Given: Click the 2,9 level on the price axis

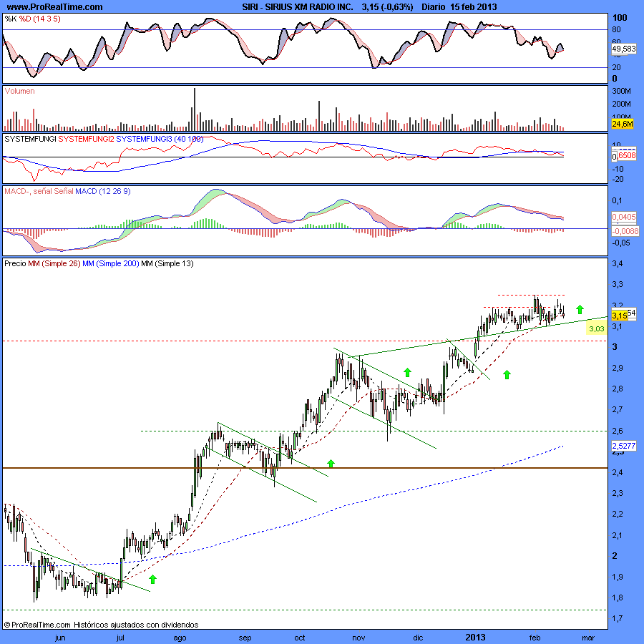Looking at the screenshot, I should (618, 368).
